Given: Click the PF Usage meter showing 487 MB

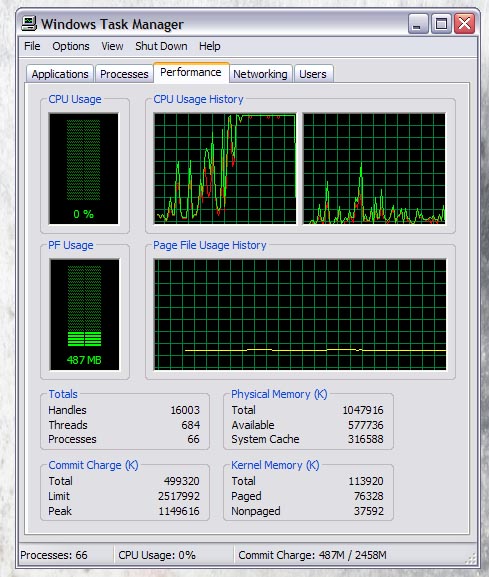Looking at the screenshot, I should [x=84, y=314].
